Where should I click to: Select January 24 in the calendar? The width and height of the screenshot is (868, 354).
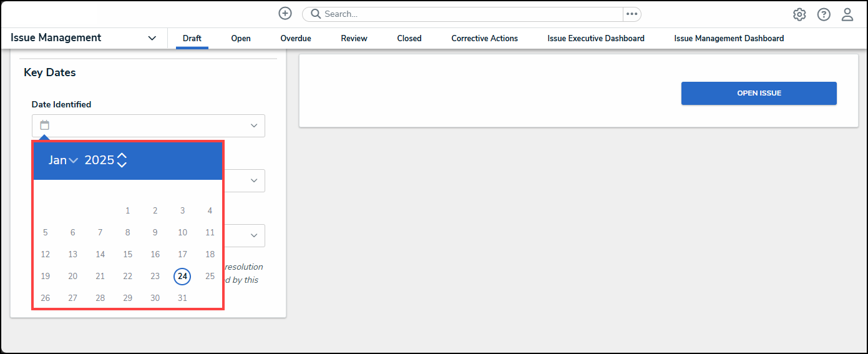click(182, 276)
